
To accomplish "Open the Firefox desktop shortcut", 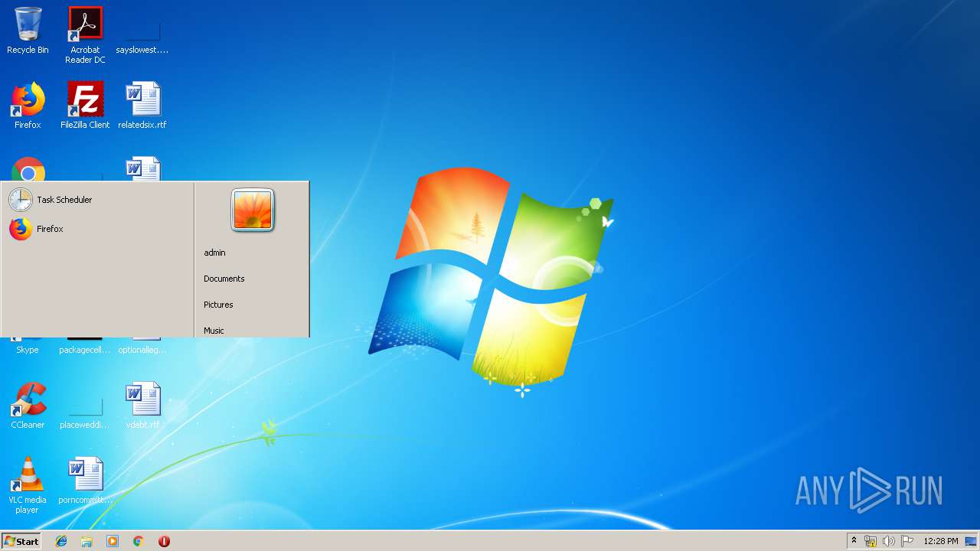I will tap(28, 106).
